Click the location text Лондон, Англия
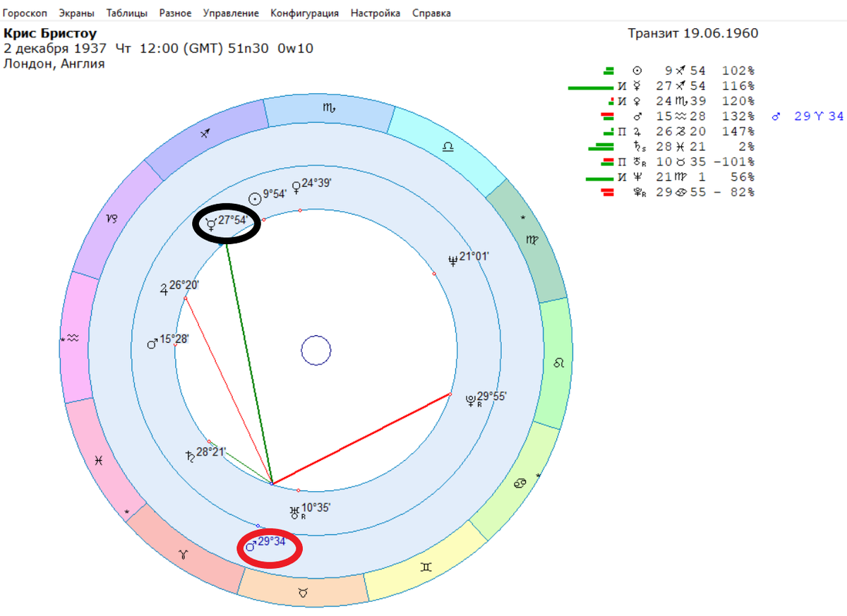This screenshot has height=616, width=847. 54,64
